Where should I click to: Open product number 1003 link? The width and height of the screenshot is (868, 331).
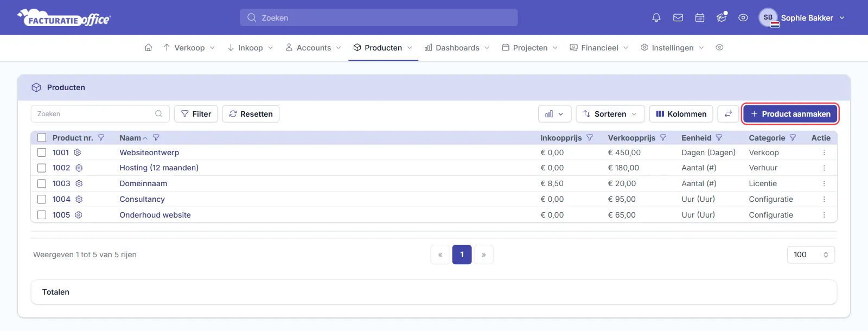point(61,183)
